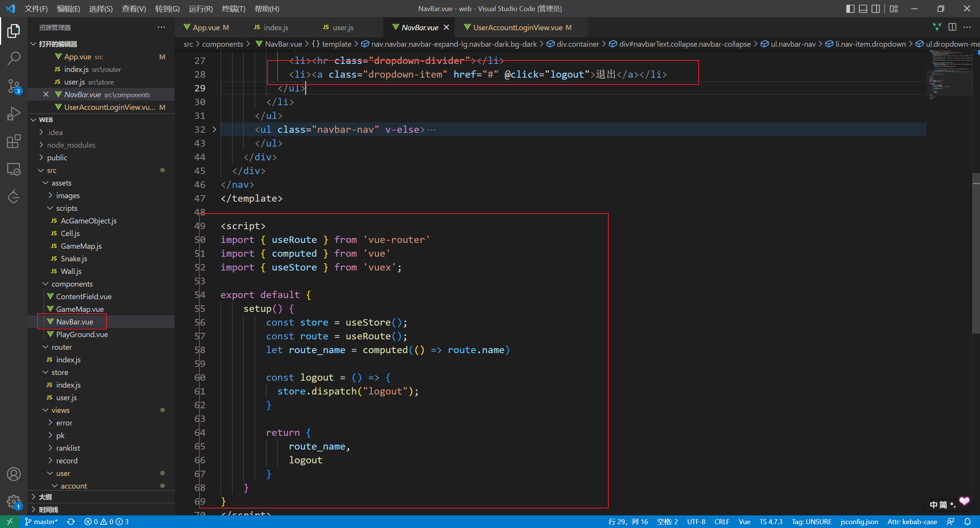Click the remote window indicator in status bar

(x=10, y=521)
